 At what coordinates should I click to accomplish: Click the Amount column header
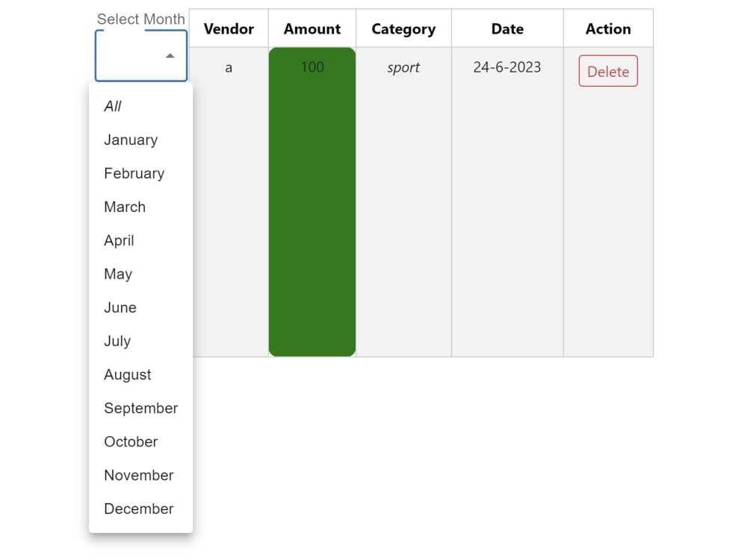click(311, 28)
